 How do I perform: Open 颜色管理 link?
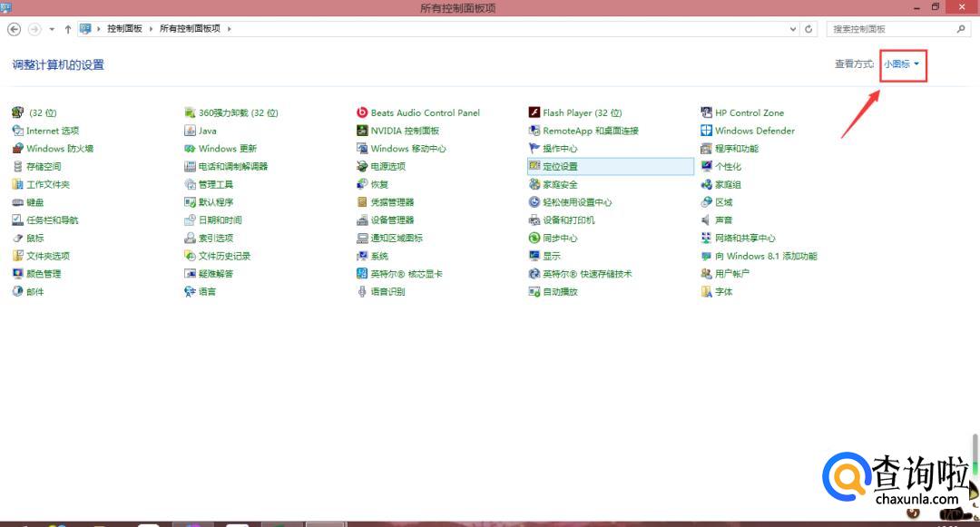(x=44, y=274)
